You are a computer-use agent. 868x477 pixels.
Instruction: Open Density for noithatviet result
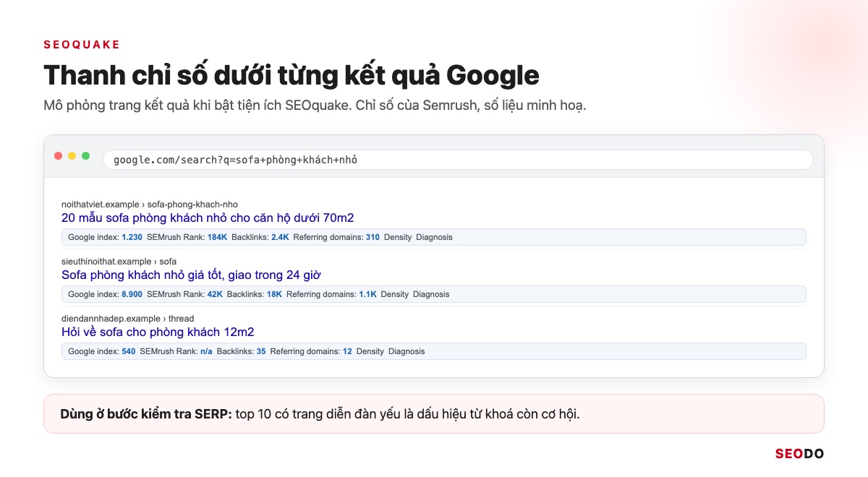[398, 237]
